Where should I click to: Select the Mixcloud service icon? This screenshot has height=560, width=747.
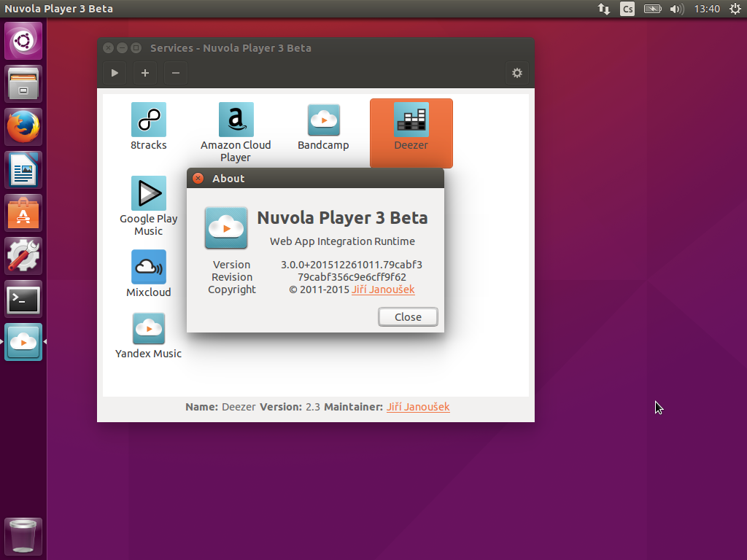coord(149,267)
